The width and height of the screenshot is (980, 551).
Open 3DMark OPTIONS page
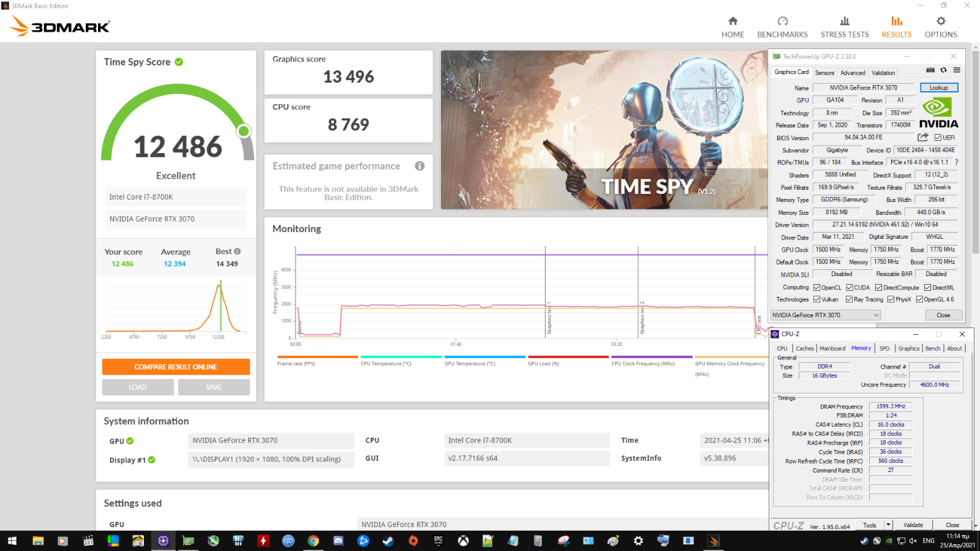point(941,28)
